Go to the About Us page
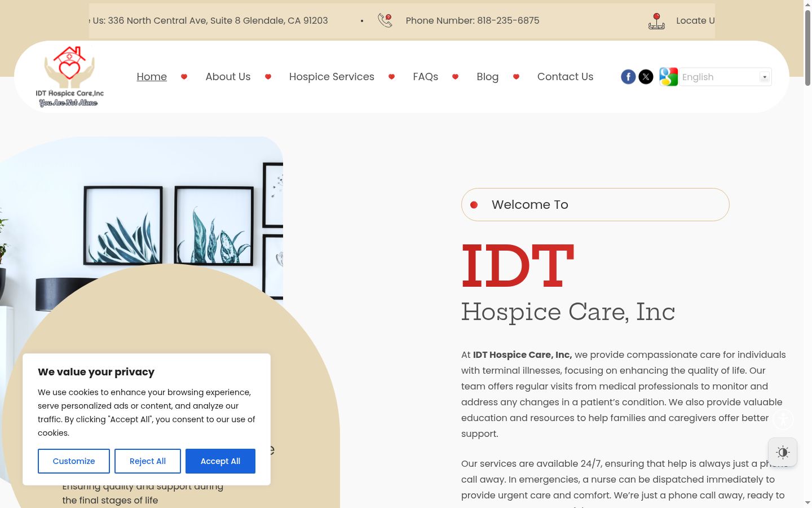This screenshot has width=812, height=508. point(228,77)
